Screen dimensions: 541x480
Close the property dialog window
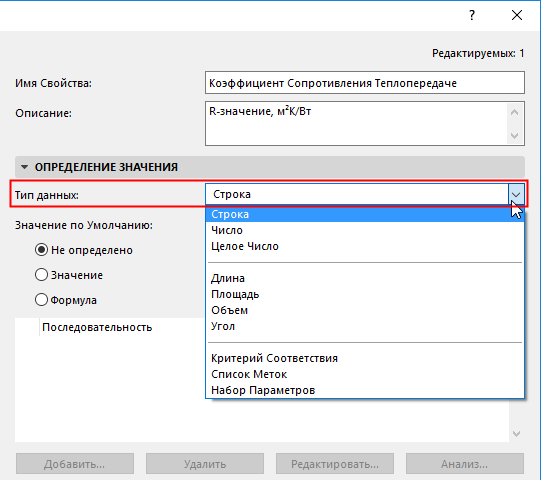[x=517, y=15]
